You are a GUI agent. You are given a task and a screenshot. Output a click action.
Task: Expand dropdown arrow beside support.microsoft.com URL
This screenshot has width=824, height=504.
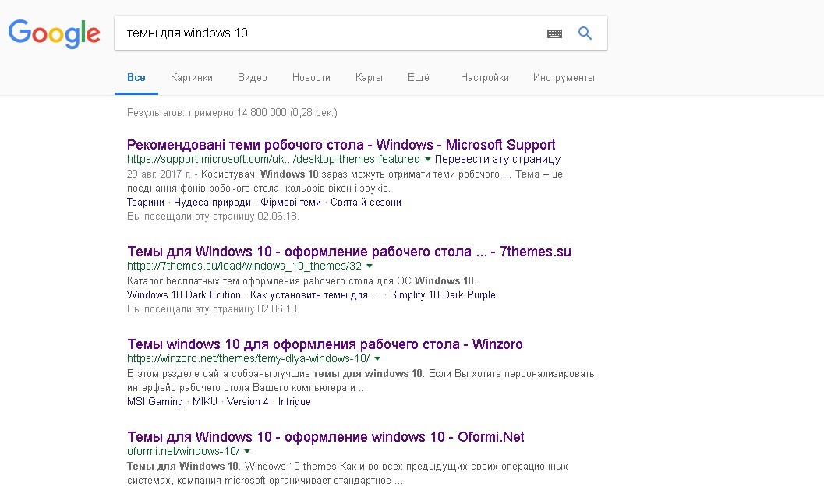pos(428,160)
